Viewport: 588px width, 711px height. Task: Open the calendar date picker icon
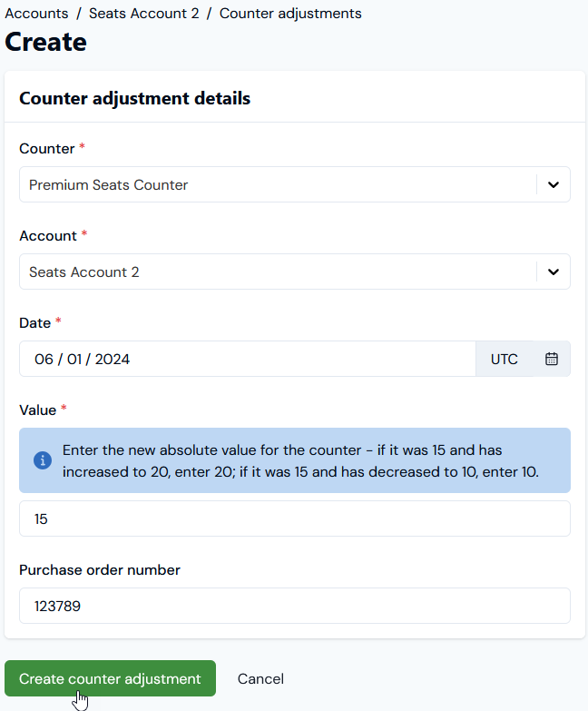(552, 359)
